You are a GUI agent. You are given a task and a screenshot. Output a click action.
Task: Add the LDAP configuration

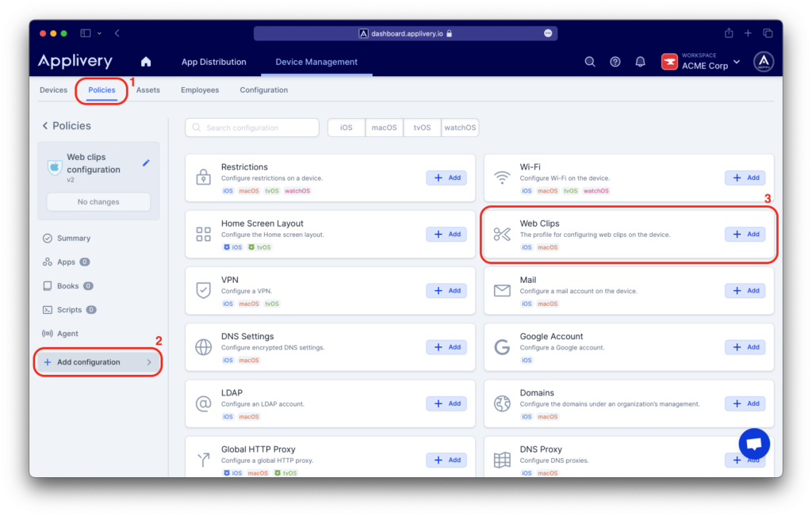[x=446, y=403]
